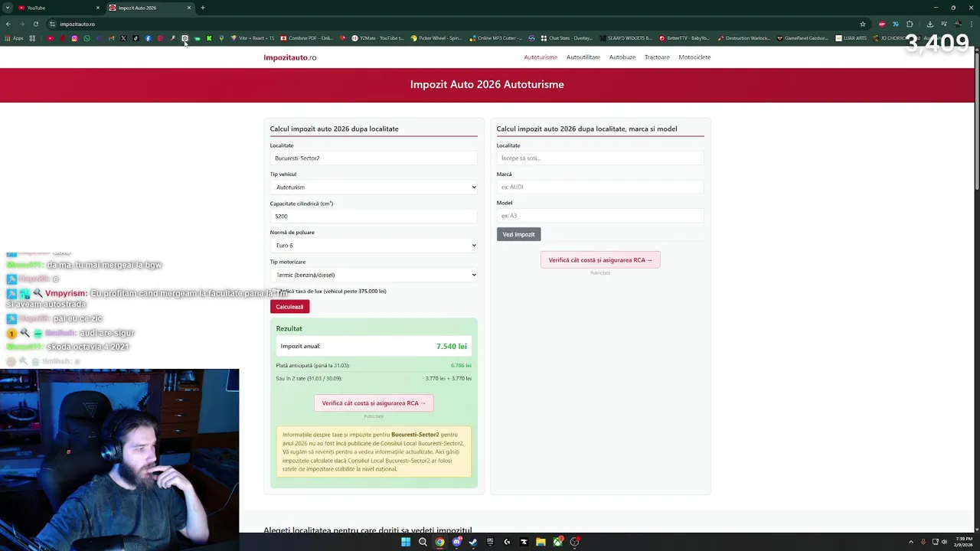Image resolution: width=980 pixels, height=551 pixels.
Task: Open the Gmail bookmark icon
Action: 111,38
